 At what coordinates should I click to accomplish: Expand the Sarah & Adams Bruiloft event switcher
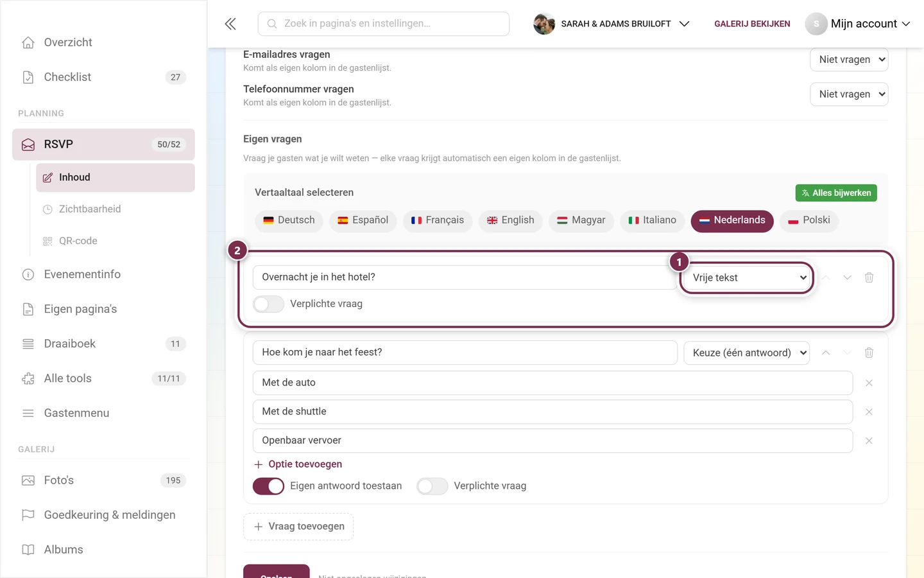tap(612, 24)
